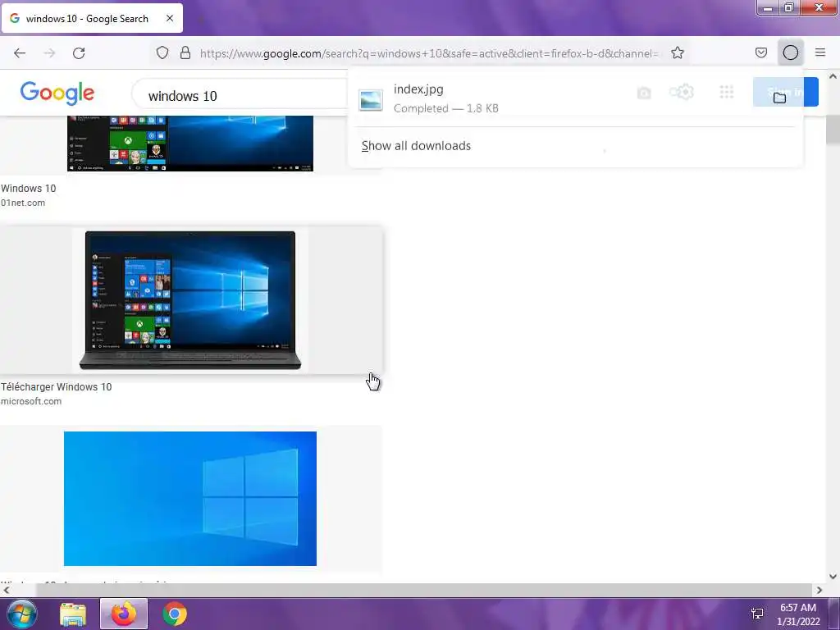840x630 pixels.
Task: Open the tracking protection shield icon
Action: (162, 52)
